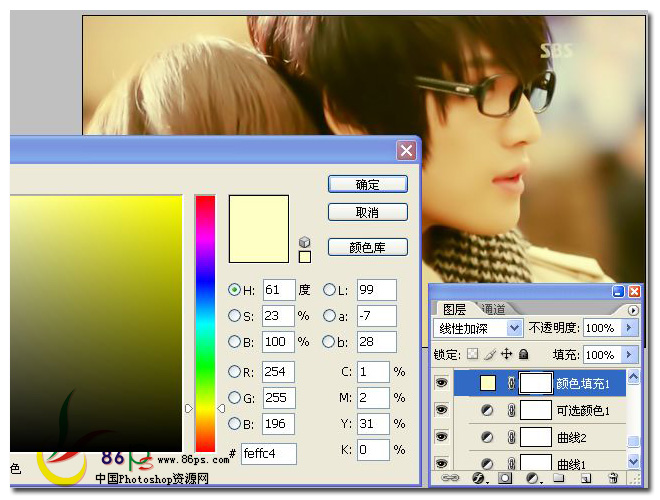
Task: Click the mask link chain on 曲线1
Action: pyautogui.click(x=511, y=464)
